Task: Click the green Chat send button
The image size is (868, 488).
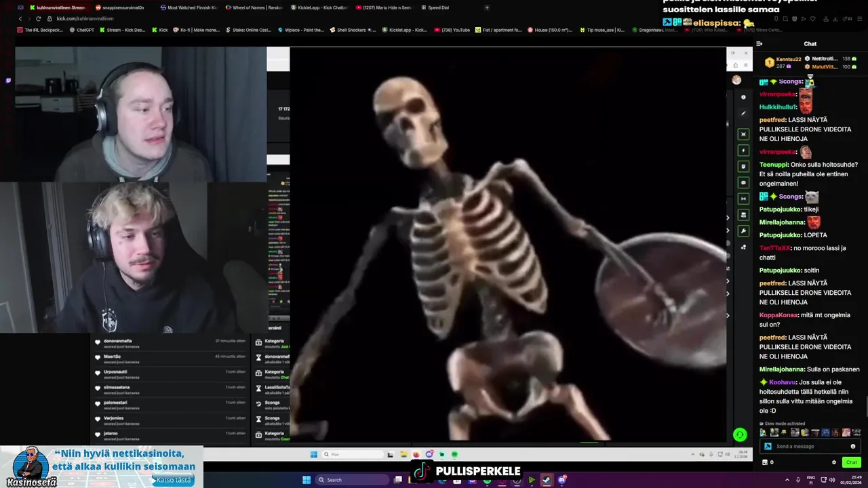Action: (852, 462)
